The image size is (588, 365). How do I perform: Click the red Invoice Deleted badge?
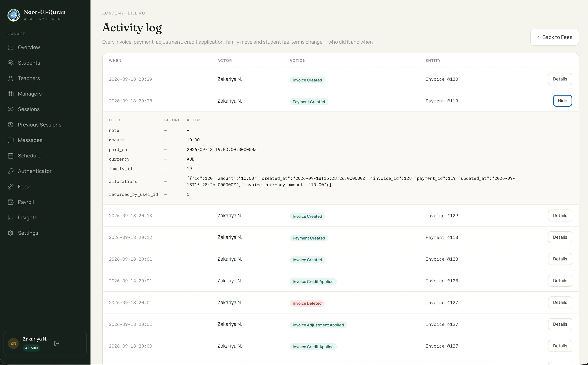pos(307,303)
